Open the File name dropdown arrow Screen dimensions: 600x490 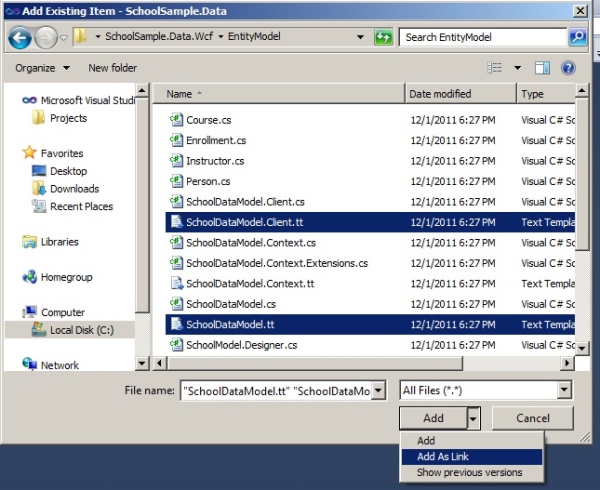click(378, 391)
